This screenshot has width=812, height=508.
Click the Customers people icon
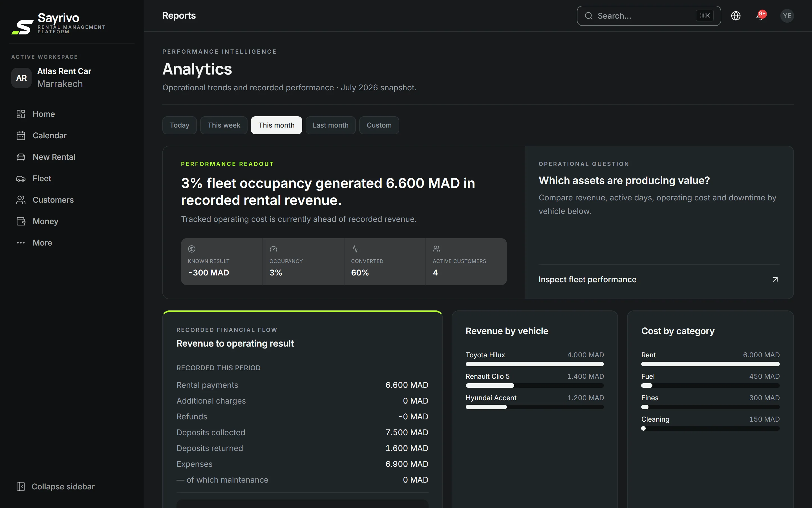click(x=21, y=200)
